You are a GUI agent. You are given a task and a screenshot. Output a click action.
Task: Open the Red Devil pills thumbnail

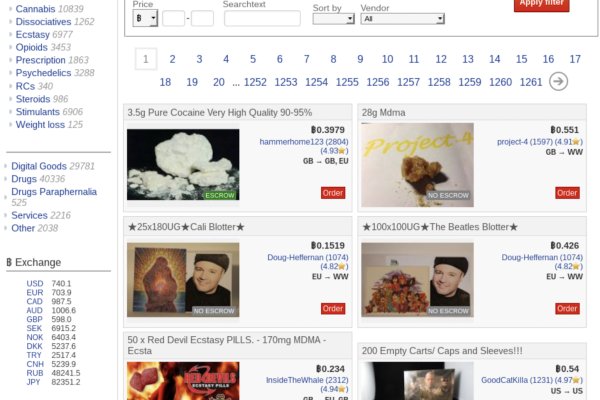tap(183, 381)
